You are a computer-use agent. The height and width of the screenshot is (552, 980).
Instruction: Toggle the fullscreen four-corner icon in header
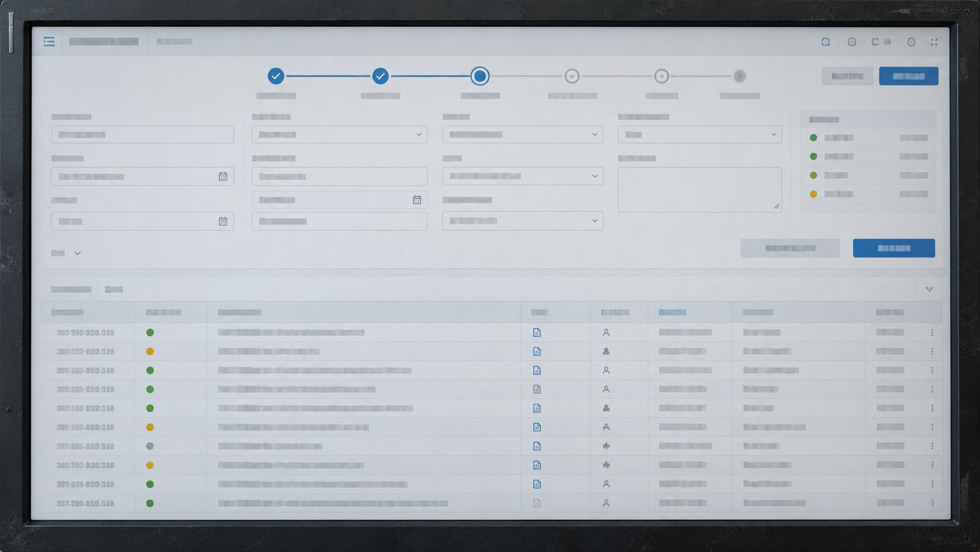point(934,42)
